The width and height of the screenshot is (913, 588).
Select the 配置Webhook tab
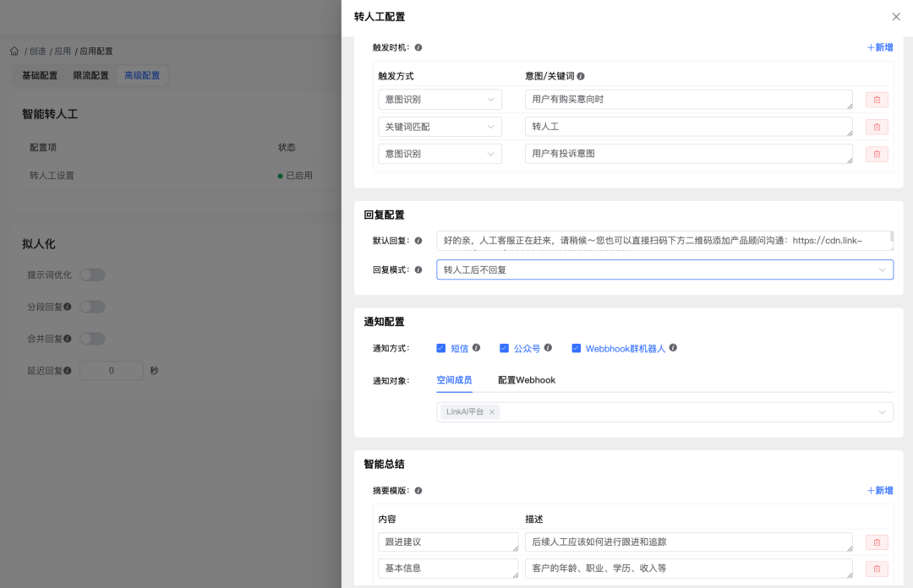click(526, 380)
